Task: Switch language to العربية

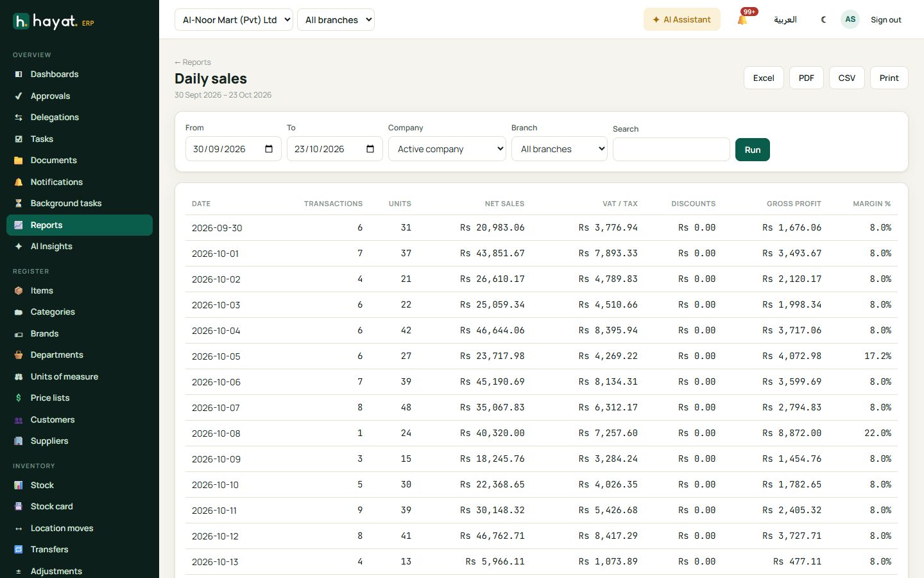Action: pyautogui.click(x=785, y=20)
